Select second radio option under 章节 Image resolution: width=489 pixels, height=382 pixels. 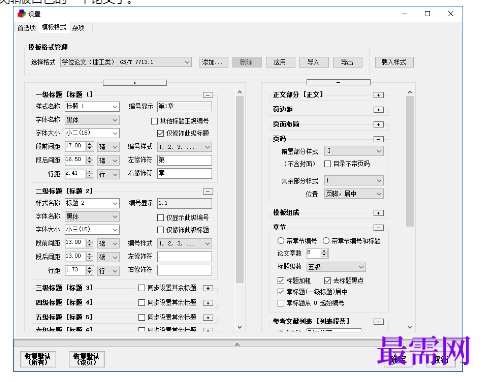pyautogui.click(x=326, y=241)
